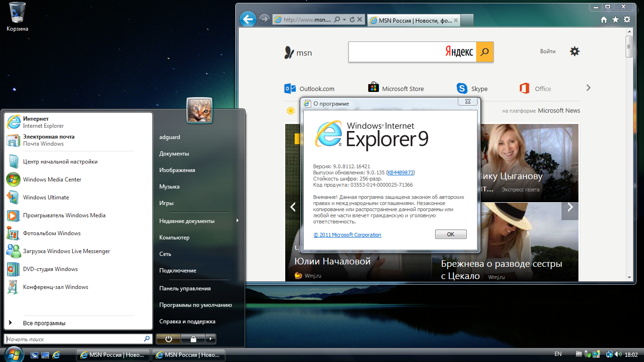Click the IE forward arrow button
The height and width of the screenshot is (362, 644).
[264, 19]
